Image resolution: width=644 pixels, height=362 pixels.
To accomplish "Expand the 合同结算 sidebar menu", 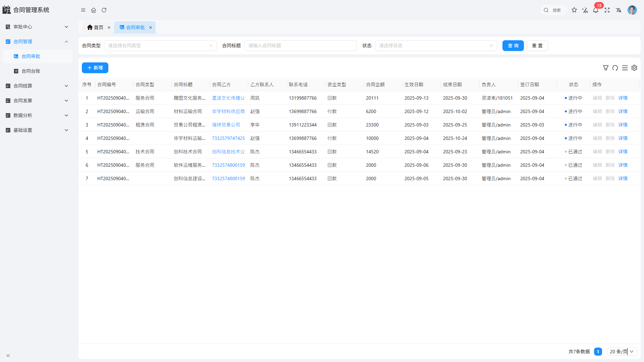I will point(37,86).
